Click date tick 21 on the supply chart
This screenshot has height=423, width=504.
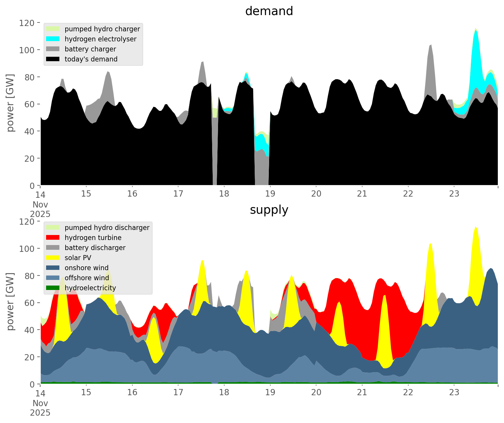click(362, 393)
